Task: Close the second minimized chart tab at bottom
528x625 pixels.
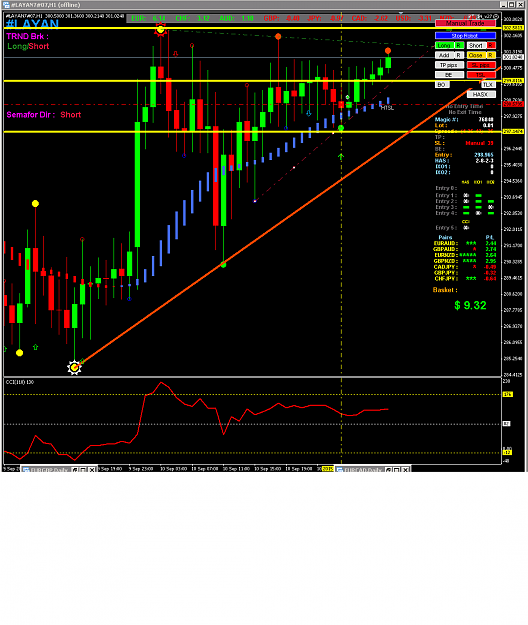Action: (405, 470)
